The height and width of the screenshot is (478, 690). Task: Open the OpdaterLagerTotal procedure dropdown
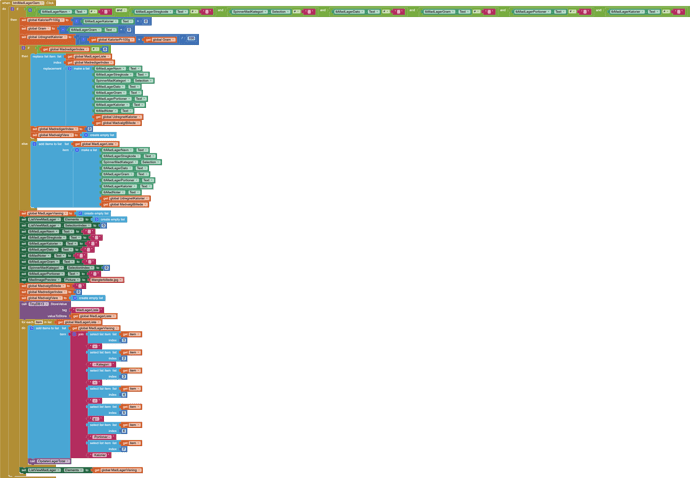tap(53, 461)
